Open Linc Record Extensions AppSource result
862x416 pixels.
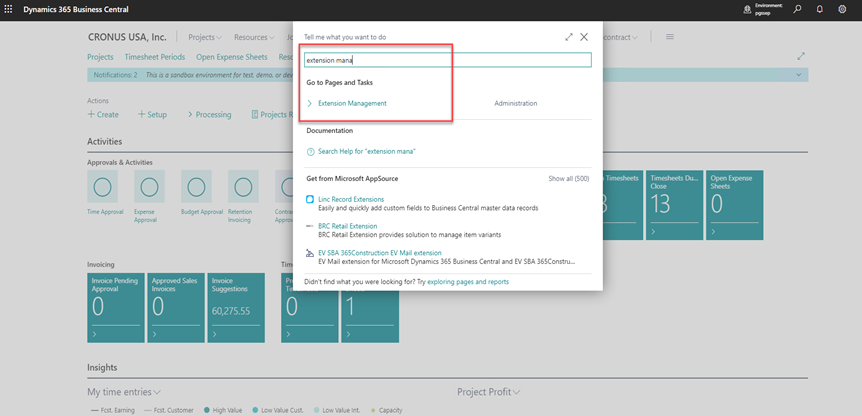[351, 199]
